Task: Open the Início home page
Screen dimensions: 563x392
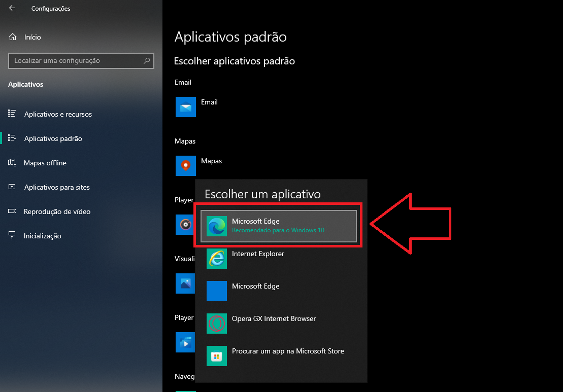Action: pyautogui.click(x=32, y=37)
